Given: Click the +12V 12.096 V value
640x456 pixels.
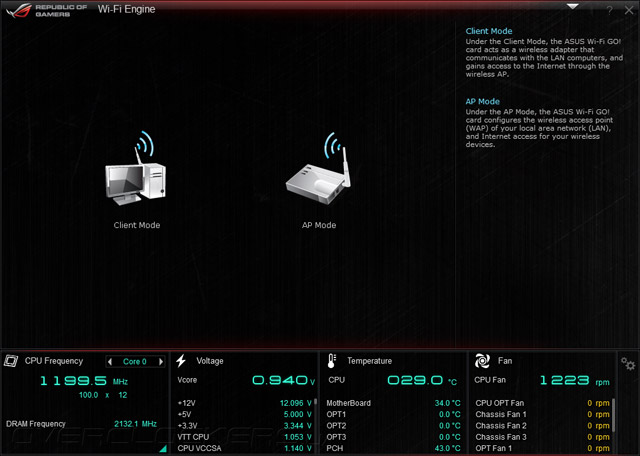Looking at the screenshot, I should point(296,403).
